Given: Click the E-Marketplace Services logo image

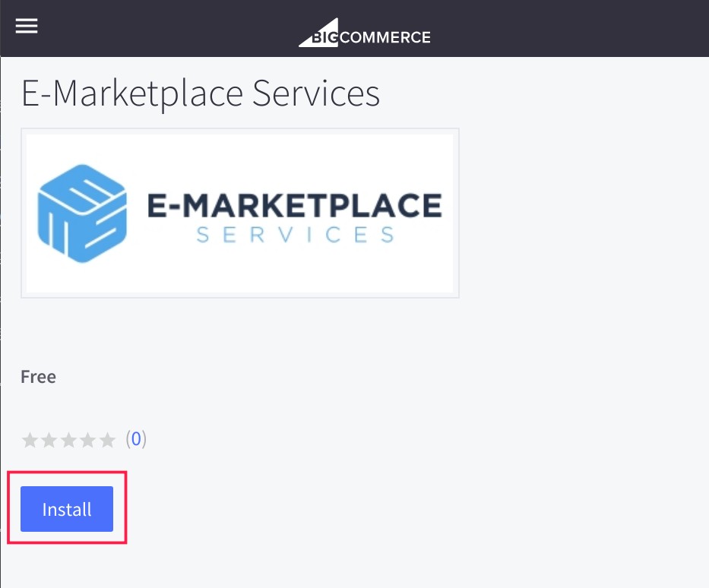Looking at the screenshot, I should [240, 213].
